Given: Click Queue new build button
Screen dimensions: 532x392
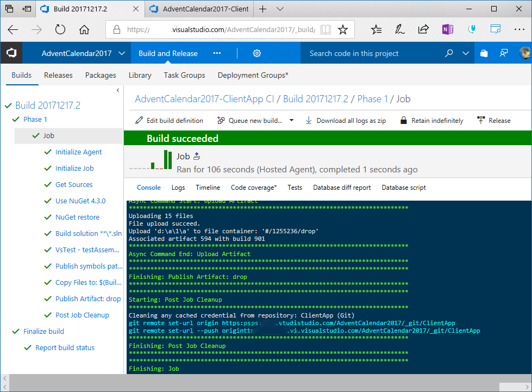Looking at the screenshot, I should (249, 121).
